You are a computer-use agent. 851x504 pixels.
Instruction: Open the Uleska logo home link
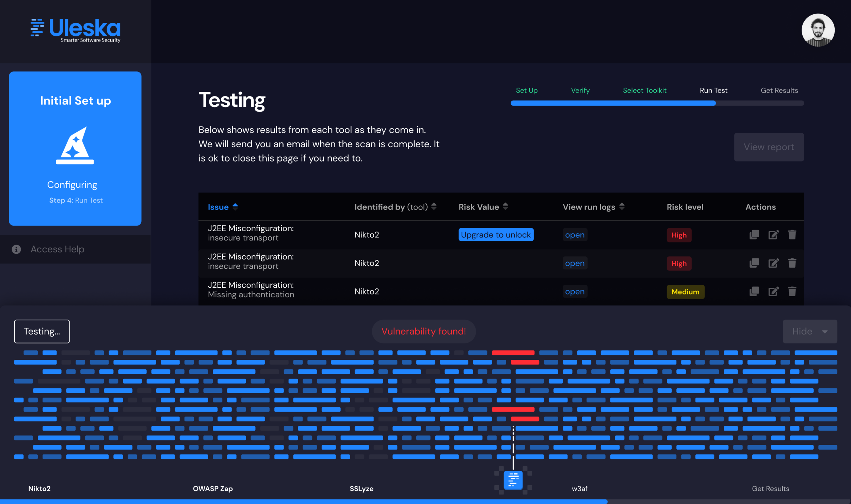(75, 30)
